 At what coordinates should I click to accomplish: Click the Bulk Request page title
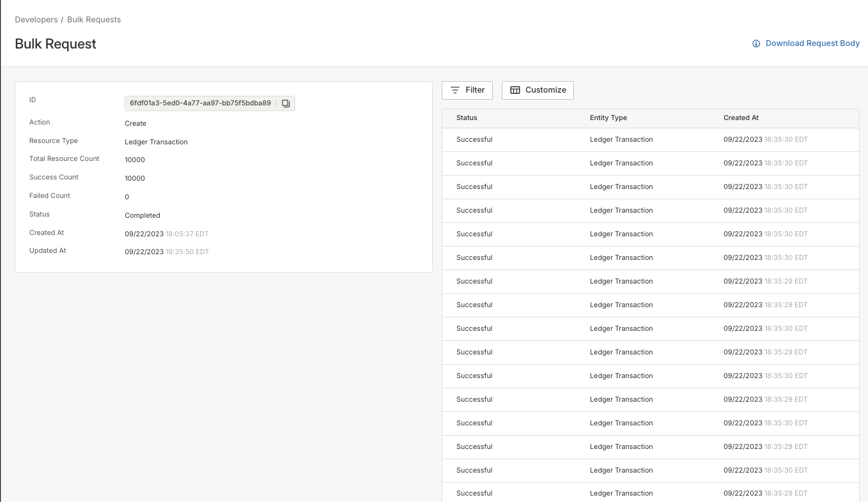(56, 43)
